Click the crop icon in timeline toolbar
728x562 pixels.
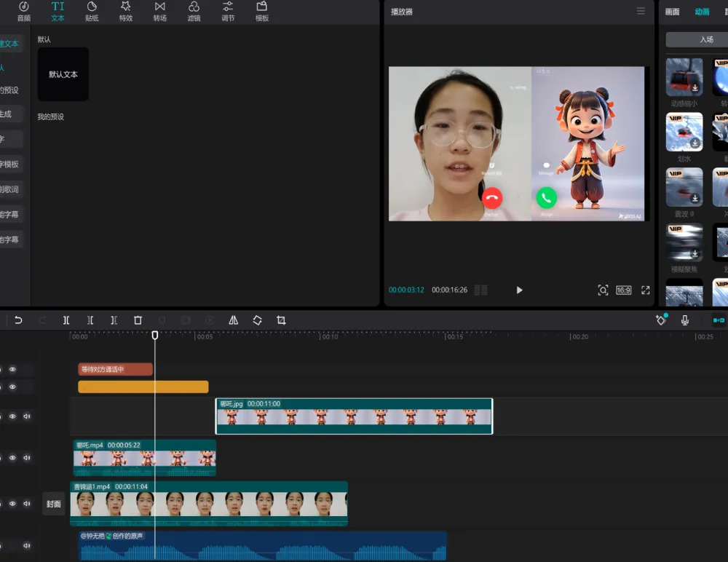coord(281,320)
